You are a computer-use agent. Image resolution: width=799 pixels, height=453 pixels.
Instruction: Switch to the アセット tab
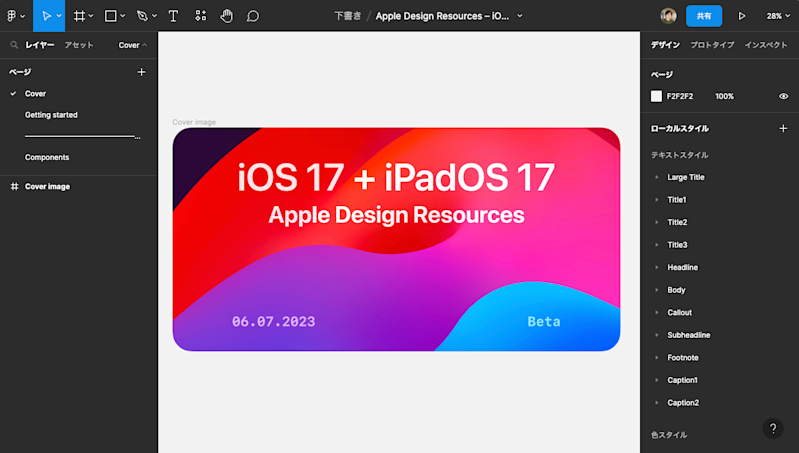[x=79, y=45]
